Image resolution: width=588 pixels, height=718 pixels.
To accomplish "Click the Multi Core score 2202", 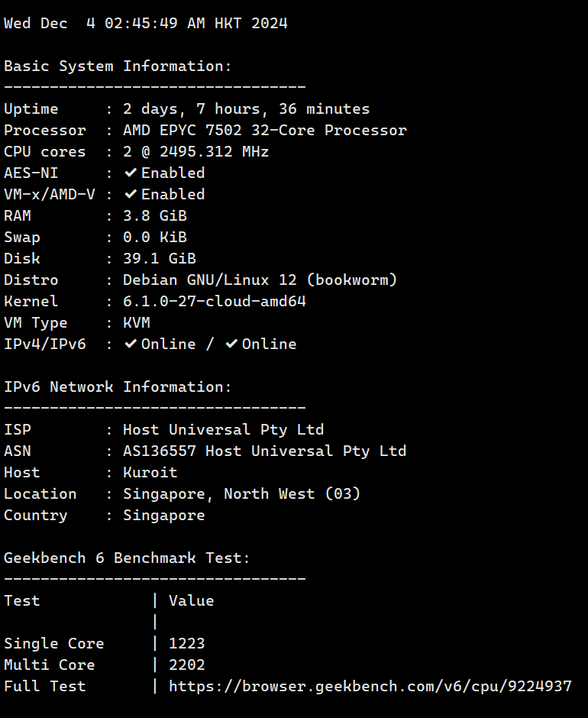I will pyautogui.click(x=186, y=665).
